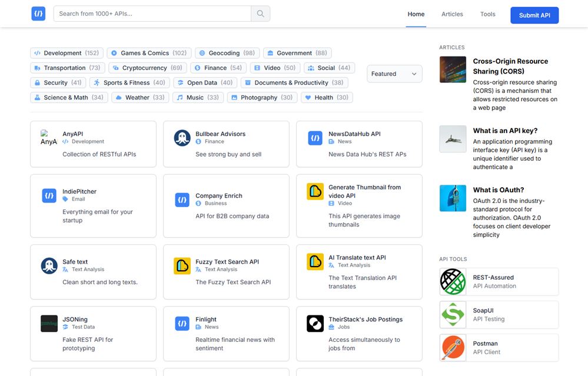Focus the Search from 1000+ APIs field
Viewport: 588px width, 376px height.
152,14
